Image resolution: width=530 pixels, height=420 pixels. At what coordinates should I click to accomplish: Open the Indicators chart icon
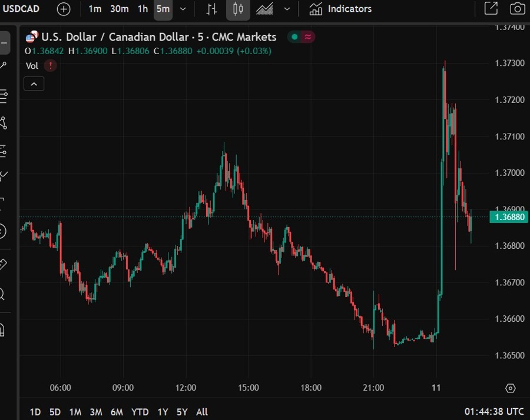point(316,9)
